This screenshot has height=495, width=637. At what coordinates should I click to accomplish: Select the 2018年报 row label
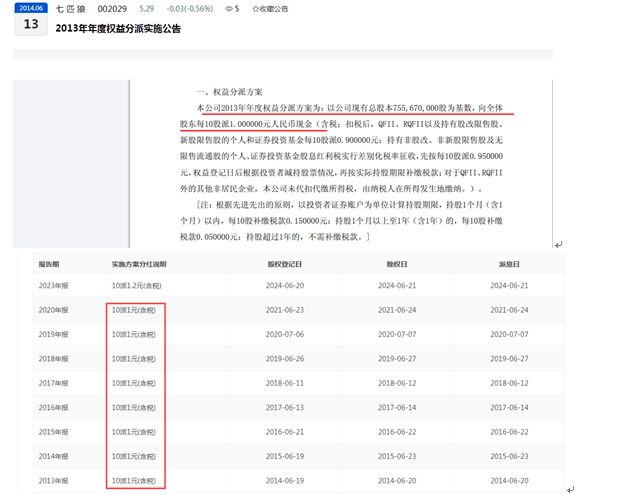pos(53,359)
